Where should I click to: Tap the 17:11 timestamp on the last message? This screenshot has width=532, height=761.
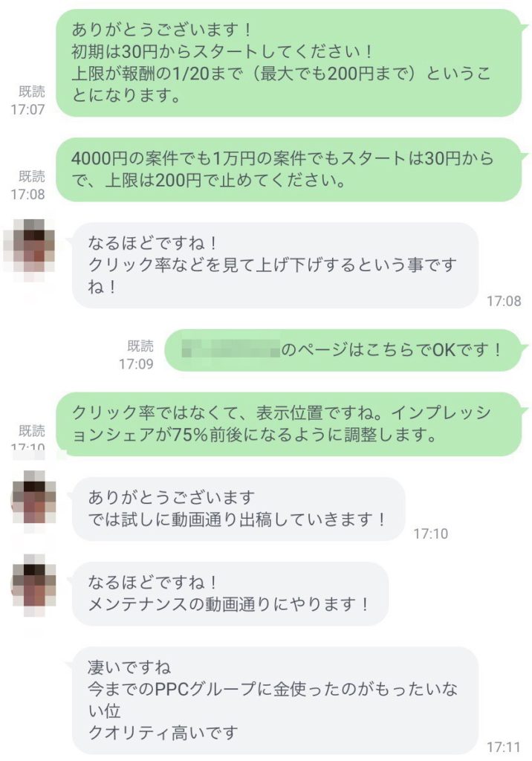(504, 746)
